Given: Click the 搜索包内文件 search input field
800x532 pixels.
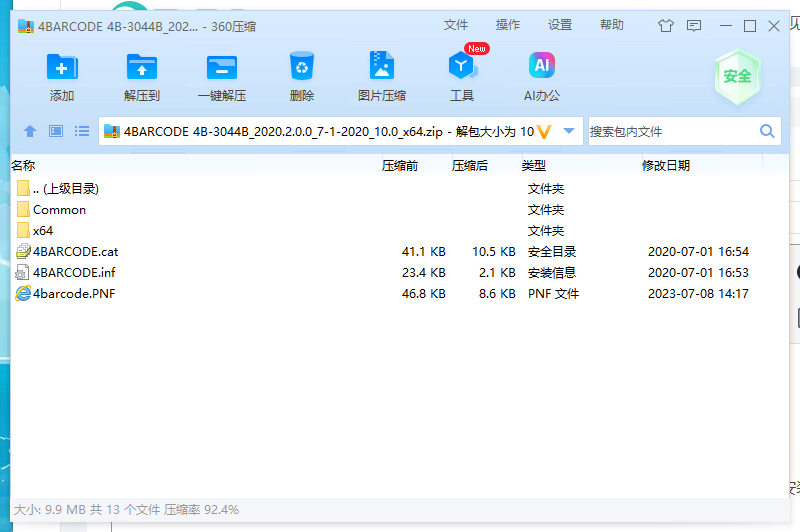Looking at the screenshot, I should pyautogui.click(x=670, y=131).
